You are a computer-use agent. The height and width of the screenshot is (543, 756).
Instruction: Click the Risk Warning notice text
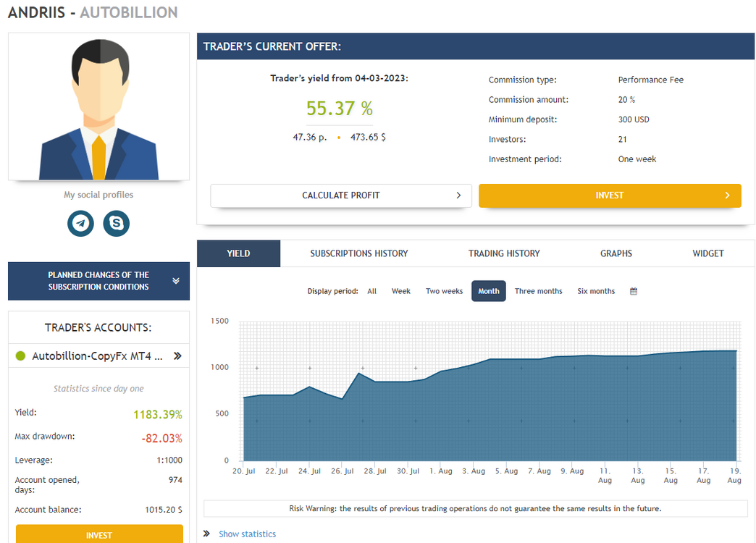(x=475, y=508)
